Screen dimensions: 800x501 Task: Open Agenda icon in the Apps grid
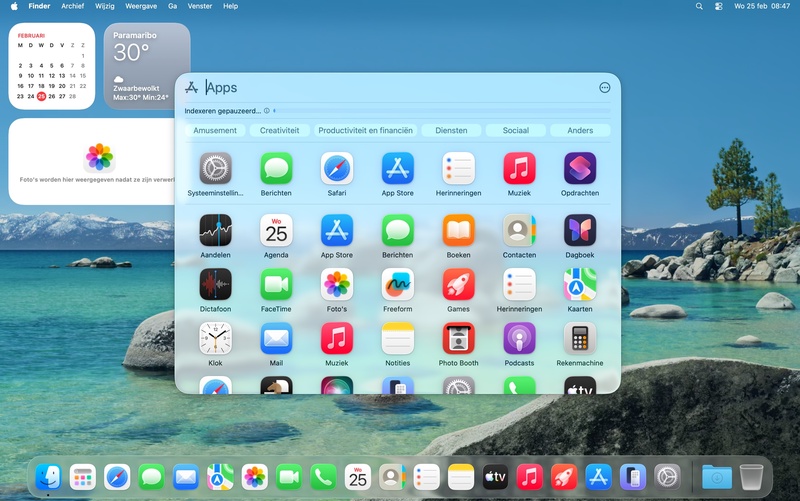[276, 230]
